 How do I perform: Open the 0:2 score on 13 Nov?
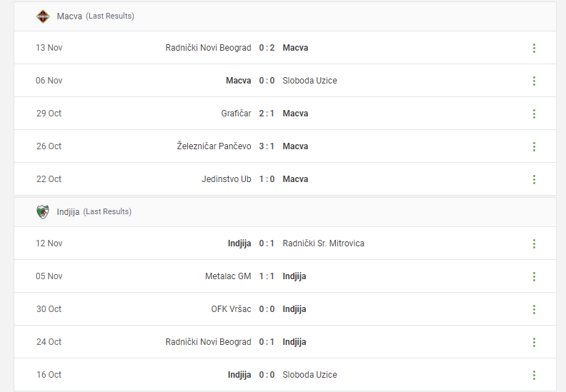click(x=267, y=48)
